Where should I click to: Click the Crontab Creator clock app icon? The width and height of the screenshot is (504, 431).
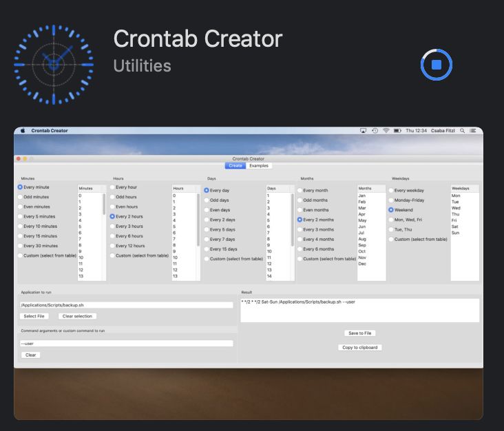click(x=54, y=65)
